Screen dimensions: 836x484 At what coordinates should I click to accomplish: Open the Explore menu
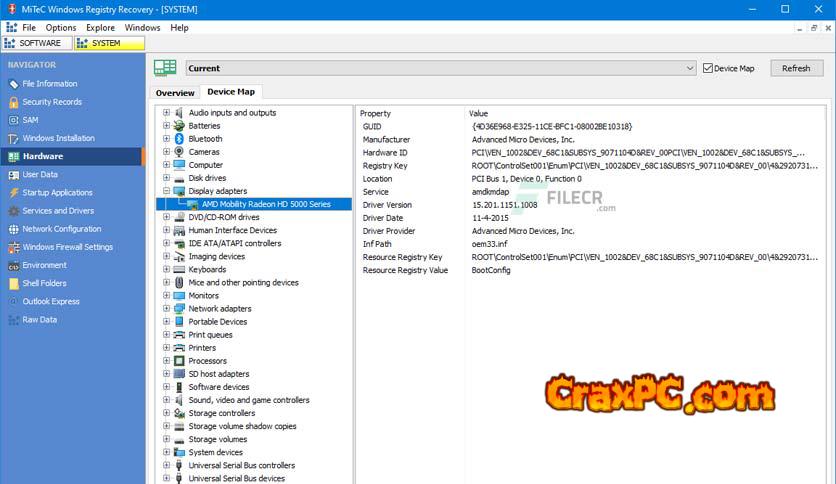point(100,28)
